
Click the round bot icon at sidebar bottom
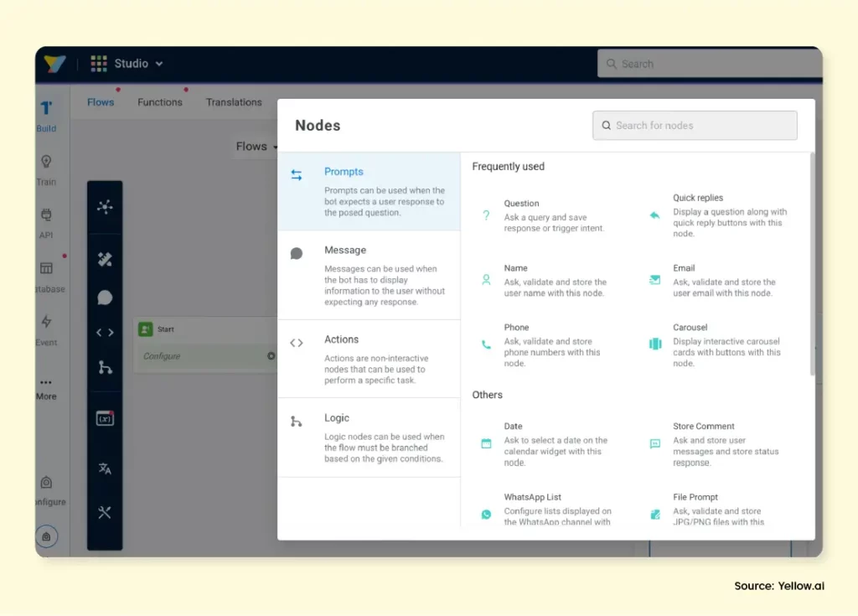tap(47, 536)
